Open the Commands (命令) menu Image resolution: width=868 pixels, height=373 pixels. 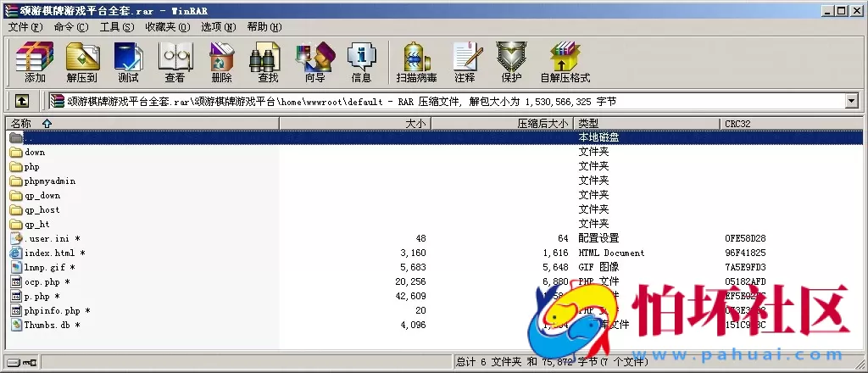(71, 26)
